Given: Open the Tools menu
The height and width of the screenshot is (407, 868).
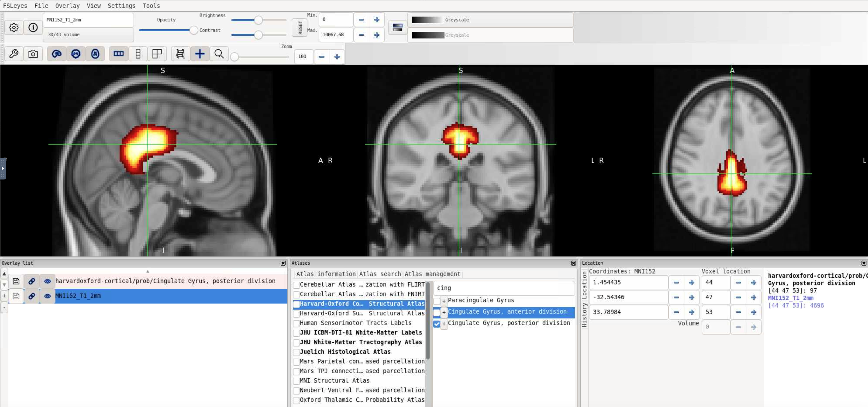Looking at the screenshot, I should click(x=151, y=6).
